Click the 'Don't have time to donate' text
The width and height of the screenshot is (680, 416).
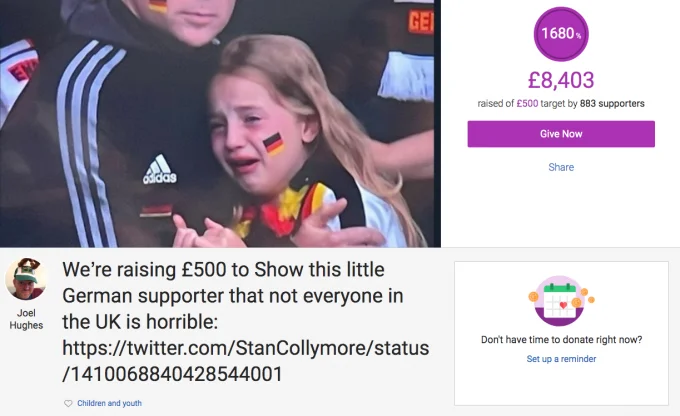pos(561,339)
